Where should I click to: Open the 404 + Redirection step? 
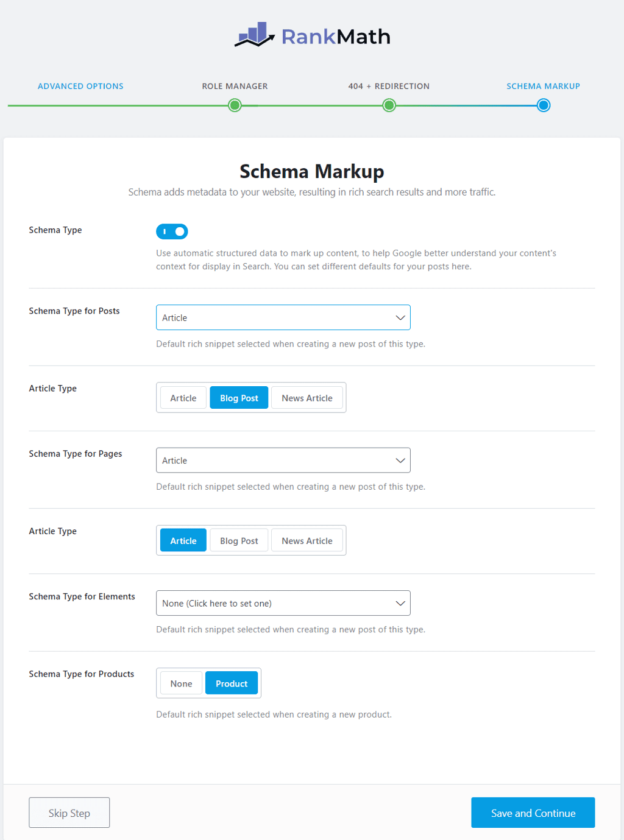coord(389,86)
